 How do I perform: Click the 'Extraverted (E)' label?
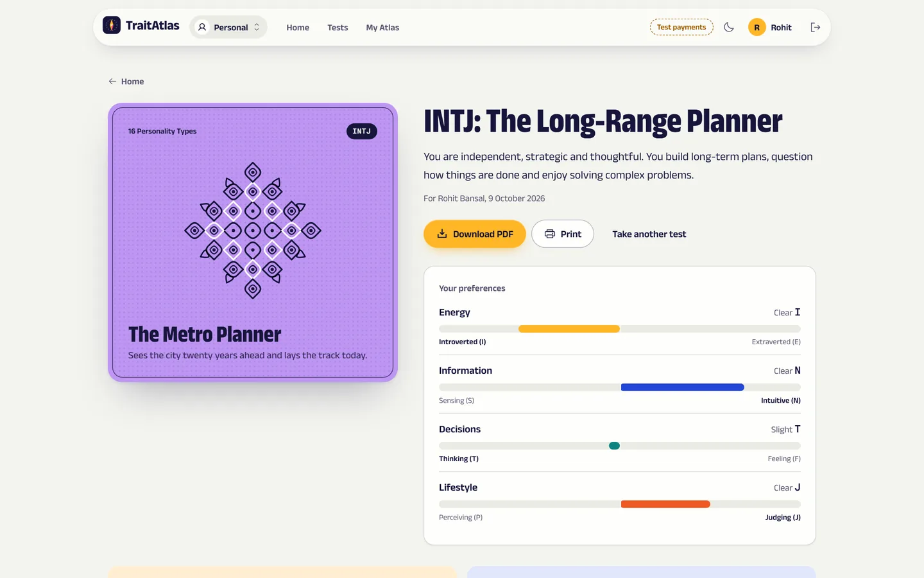776,342
